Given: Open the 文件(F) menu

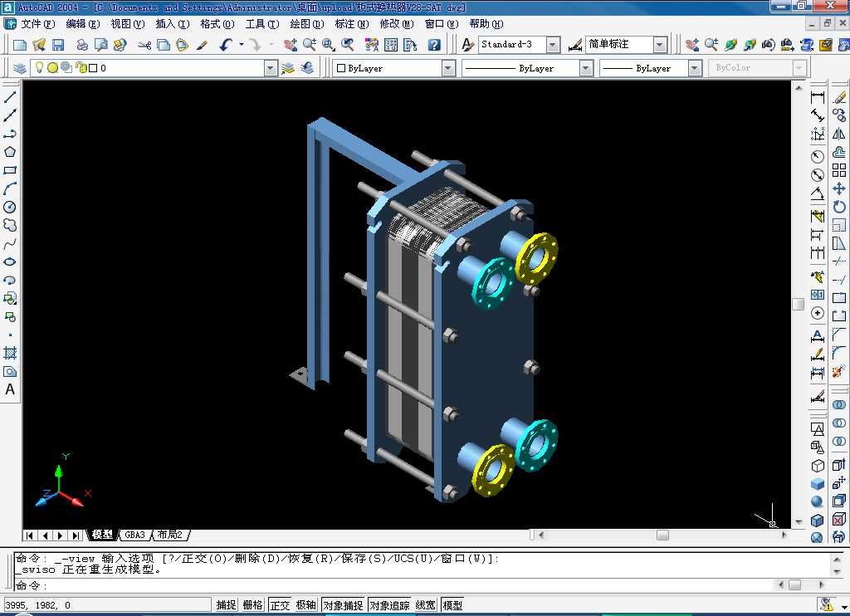Looking at the screenshot, I should tap(38, 24).
